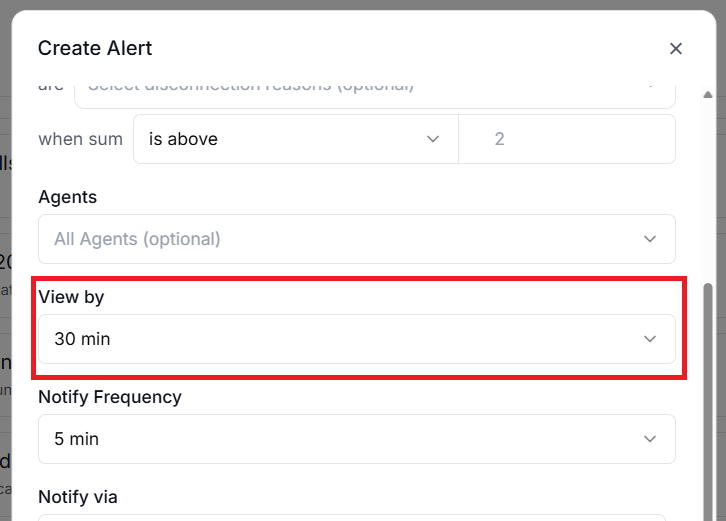The height and width of the screenshot is (521, 726).
Task: Click the "View by" field label
Action: click(71, 297)
